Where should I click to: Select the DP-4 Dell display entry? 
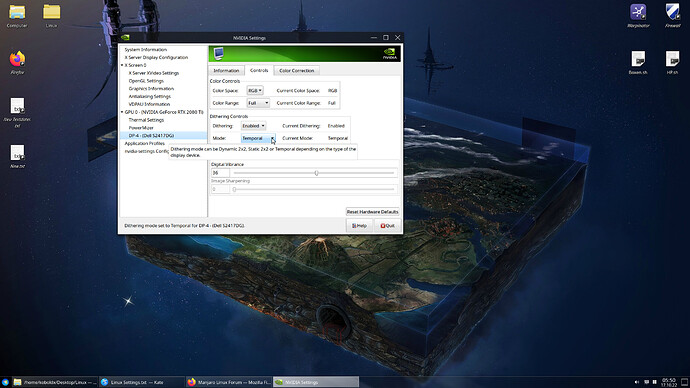pos(151,135)
